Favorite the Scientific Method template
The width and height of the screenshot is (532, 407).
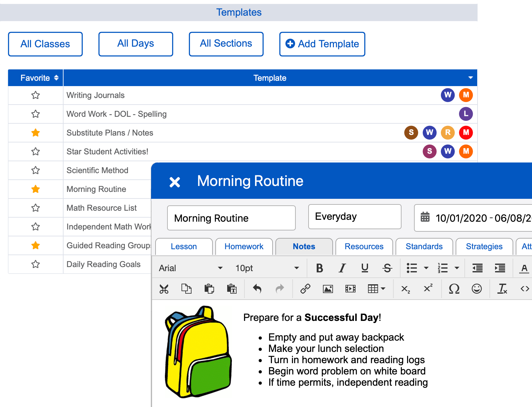35,170
